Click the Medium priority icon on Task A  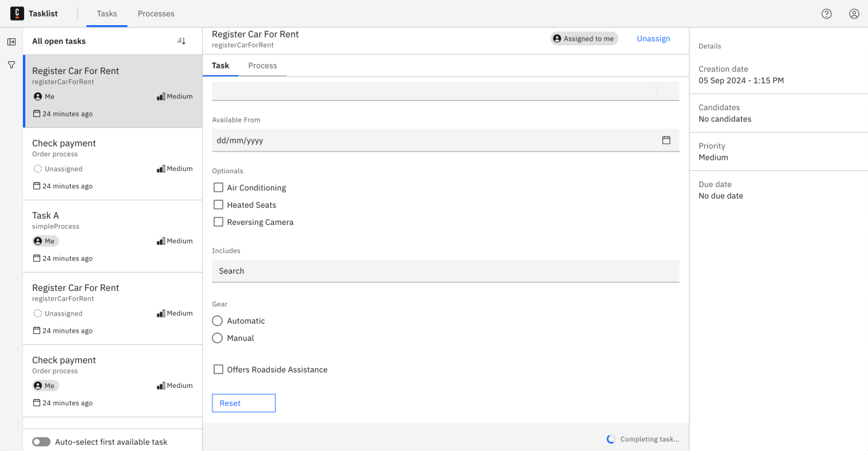click(x=161, y=241)
